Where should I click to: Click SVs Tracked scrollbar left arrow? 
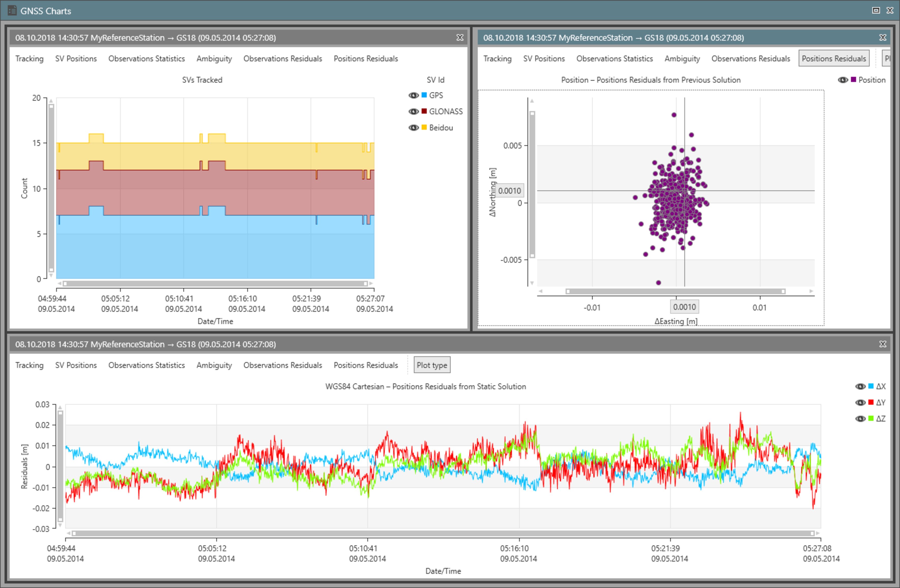[x=59, y=283]
